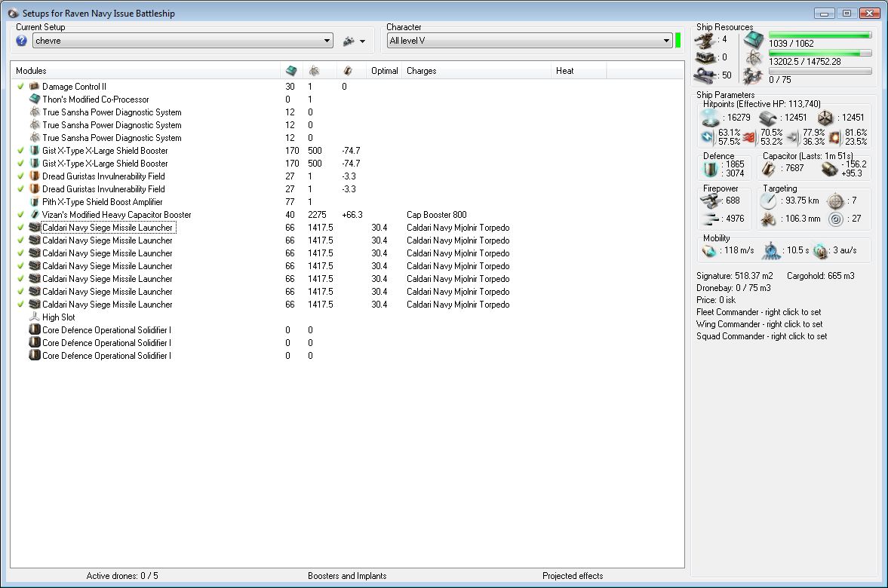Select the last Core Defence Operational Solidifier I icon
Screen dimensions: 888x588
[x=35, y=355]
